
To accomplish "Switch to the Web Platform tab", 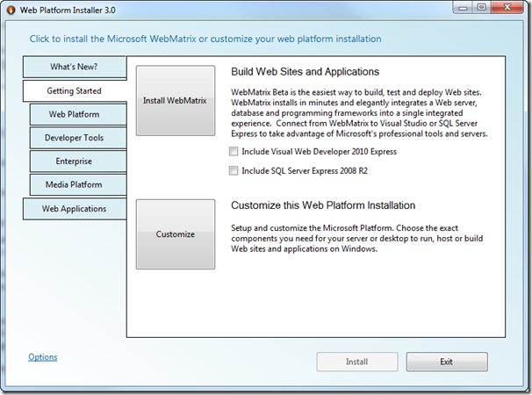I will coord(78,114).
